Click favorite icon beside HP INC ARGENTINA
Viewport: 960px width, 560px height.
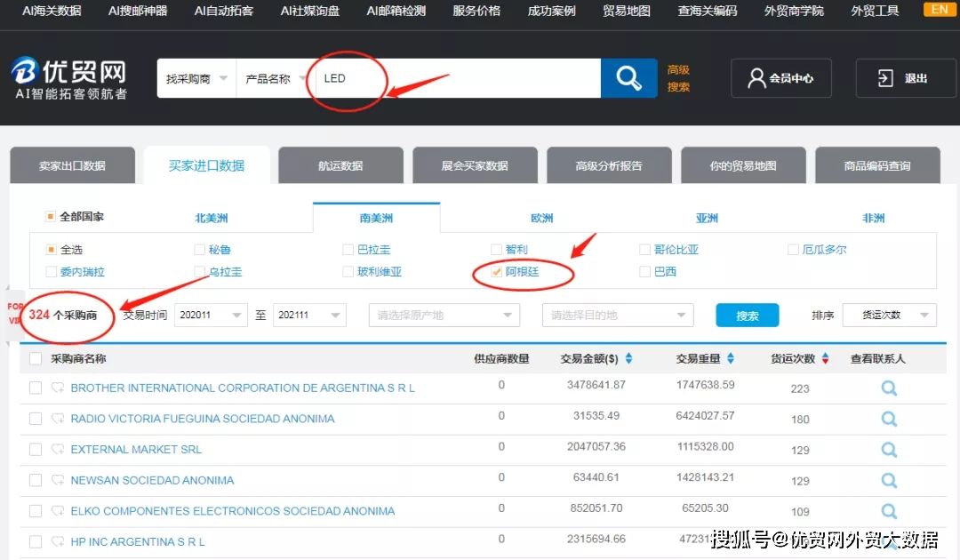[x=58, y=541]
